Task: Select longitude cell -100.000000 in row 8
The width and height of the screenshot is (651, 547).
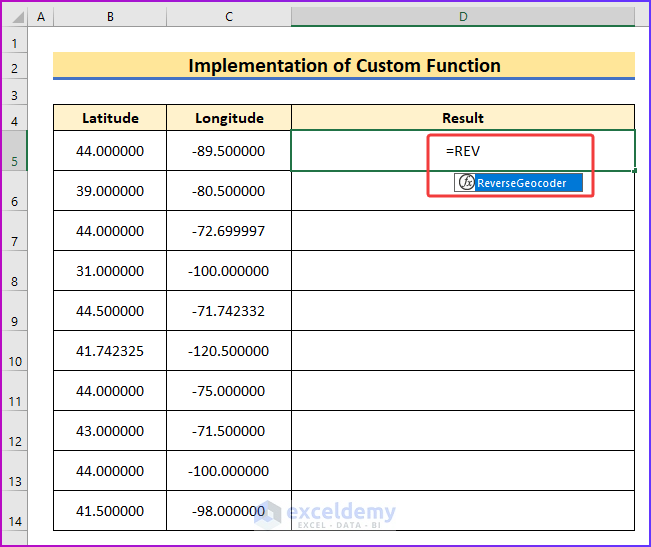Action: coord(229,271)
